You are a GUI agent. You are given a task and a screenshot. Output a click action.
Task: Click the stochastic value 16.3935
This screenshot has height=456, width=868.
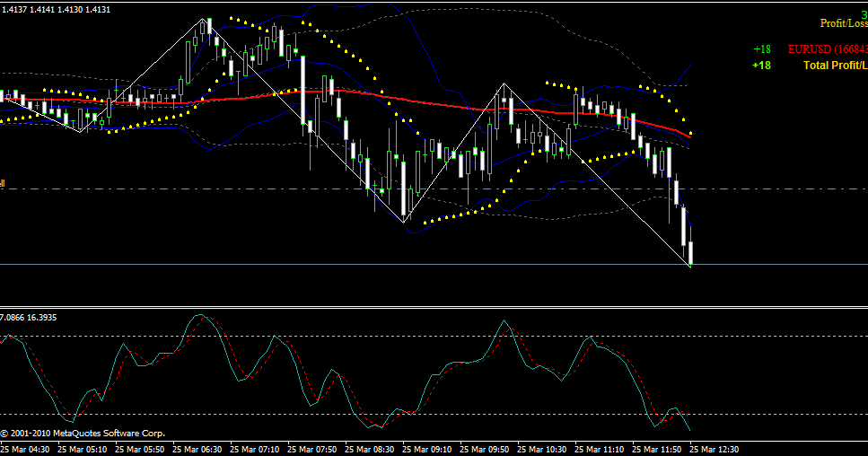41,318
